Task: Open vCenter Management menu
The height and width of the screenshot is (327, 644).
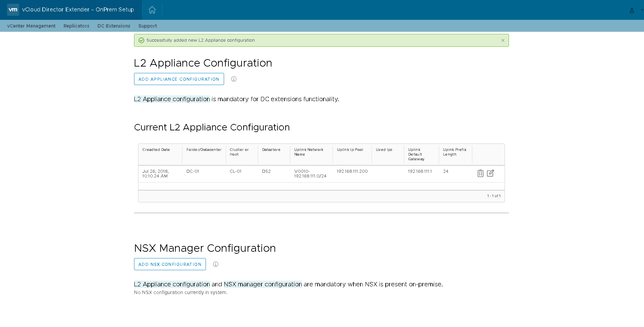Action: [31, 26]
